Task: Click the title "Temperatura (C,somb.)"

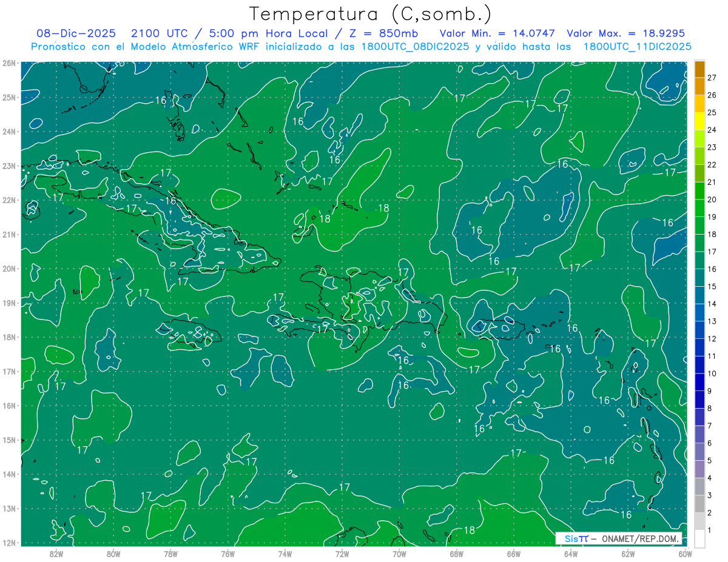Action: click(371, 15)
